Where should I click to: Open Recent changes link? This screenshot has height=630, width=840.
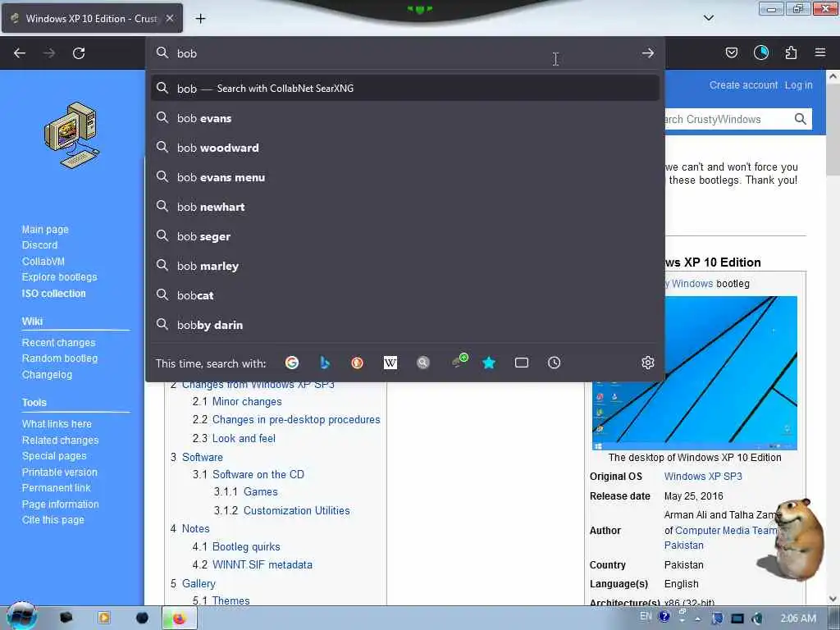[58, 342]
